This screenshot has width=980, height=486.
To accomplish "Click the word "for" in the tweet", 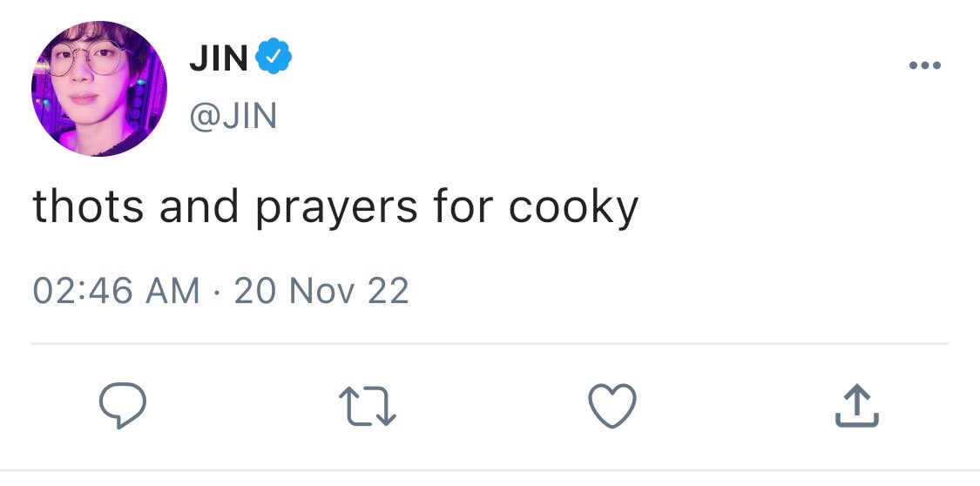I will point(463,206).
